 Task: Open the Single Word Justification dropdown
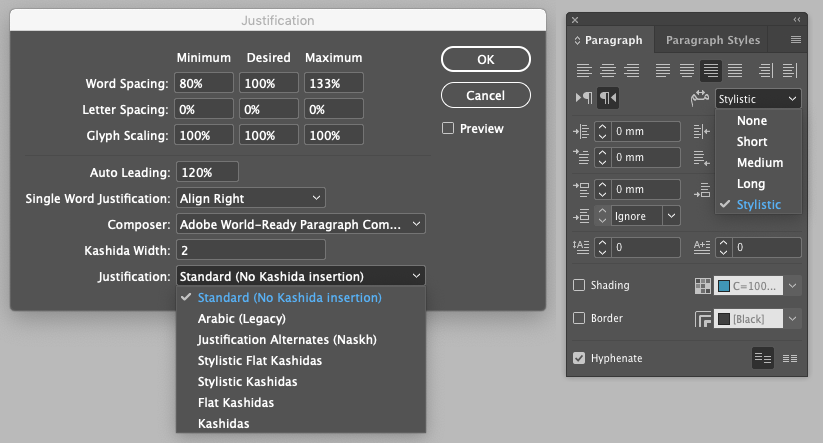[x=251, y=198]
